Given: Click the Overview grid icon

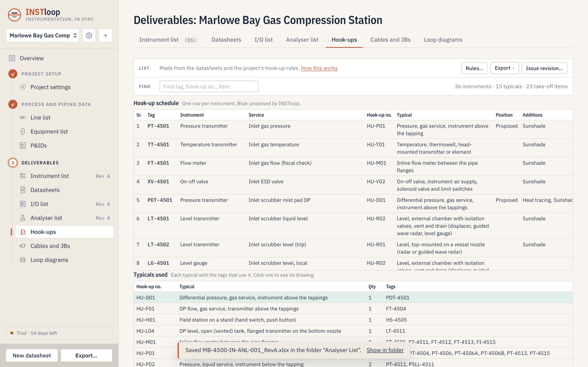Looking at the screenshot, I should 12,58.
